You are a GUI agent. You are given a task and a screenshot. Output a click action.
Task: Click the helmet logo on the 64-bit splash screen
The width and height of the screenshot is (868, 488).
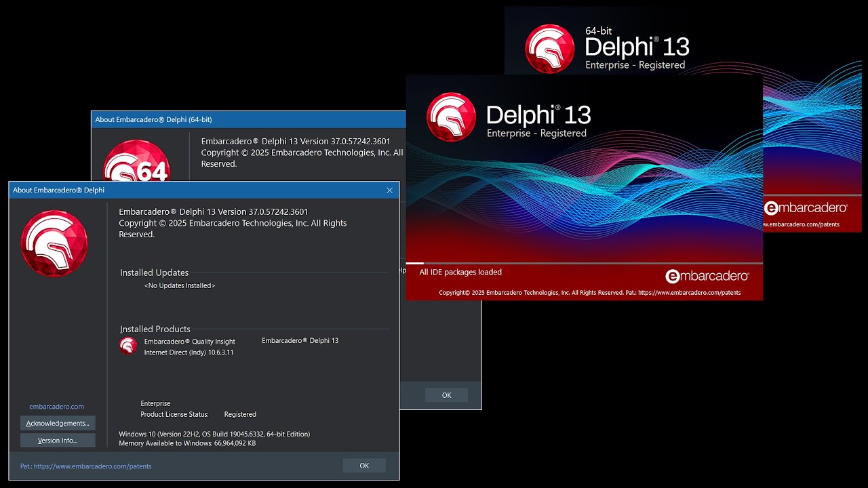(550, 49)
